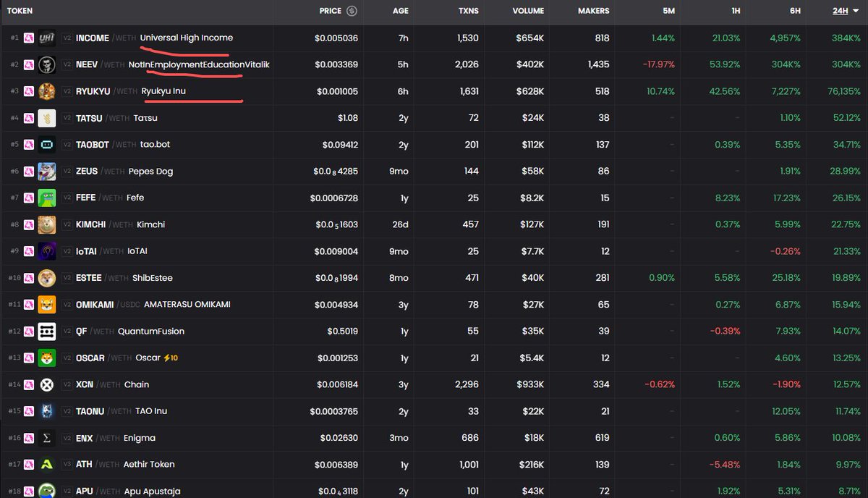Select the USDC quote label in OMIKAMI row
The height and width of the screenshot is (498, 868).
129,305
